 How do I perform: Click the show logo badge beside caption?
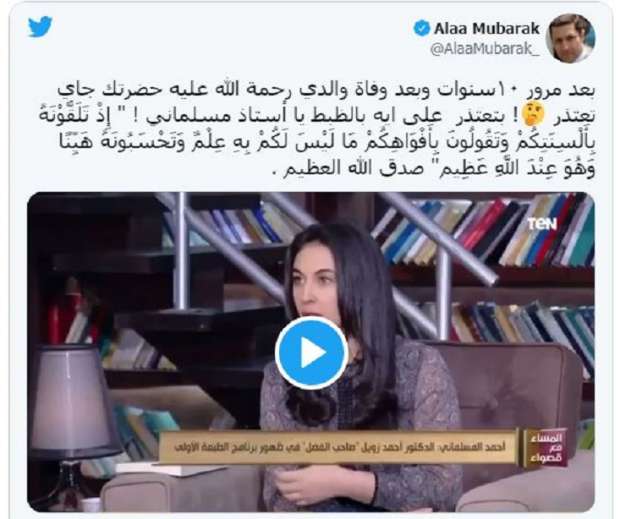546,447
